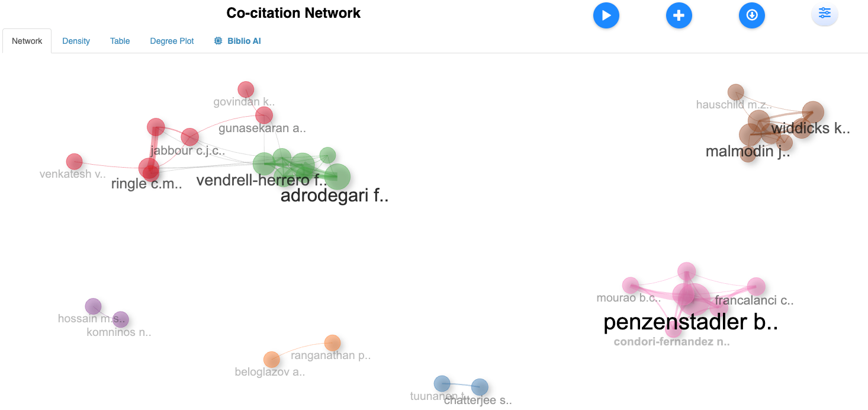Screen dimensions: 868x410
Task: Select the red node above govindan k.
Action: click(246, 89)
